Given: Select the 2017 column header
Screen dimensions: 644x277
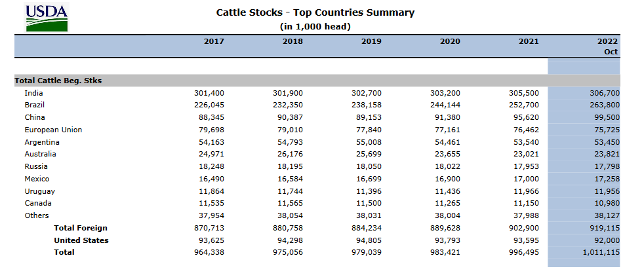Looking at the screenshot, I should tap(214, 41).
